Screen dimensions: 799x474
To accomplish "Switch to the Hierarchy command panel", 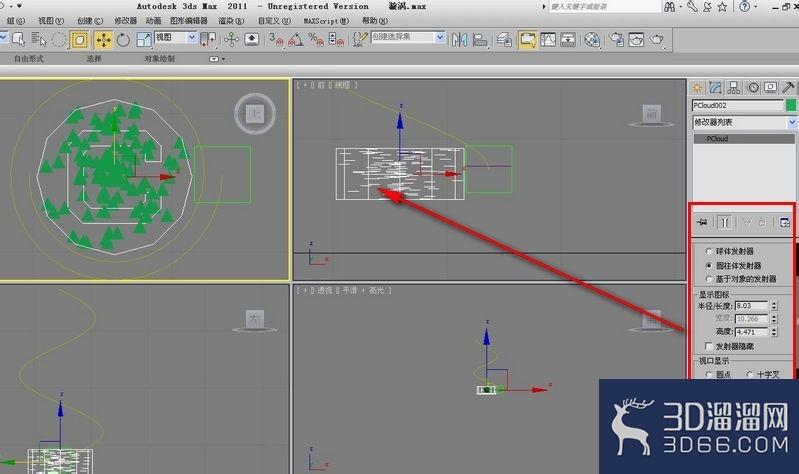I will [734, 88].
